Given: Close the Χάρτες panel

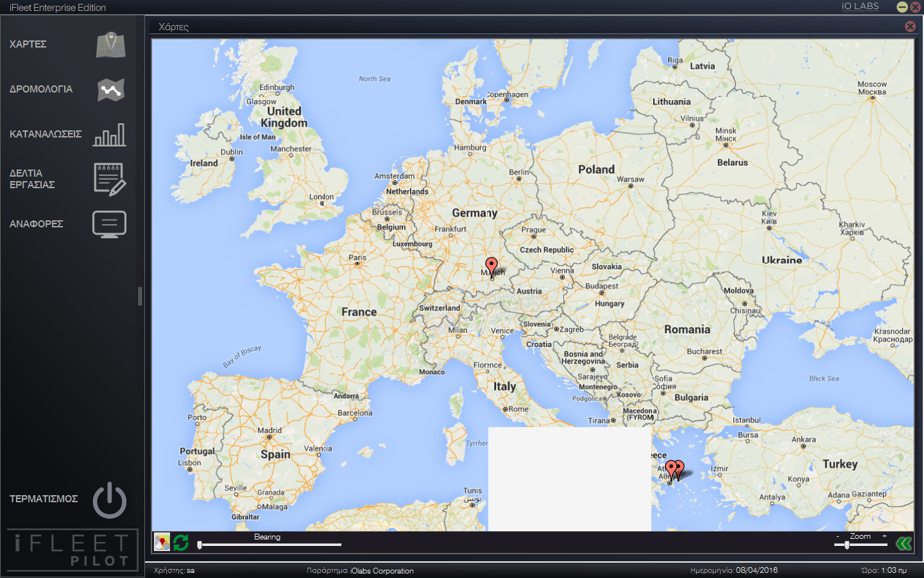Looking at the screenshot, I should tap(910, 26).
